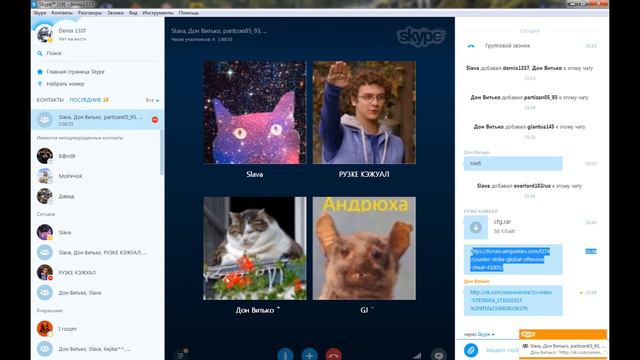This screenshot has height=360, width=640.
Task: Open the Slava, Дон Витько, РУЗКЕ КЭЖУАЛ group
Action: coord(97,252)
